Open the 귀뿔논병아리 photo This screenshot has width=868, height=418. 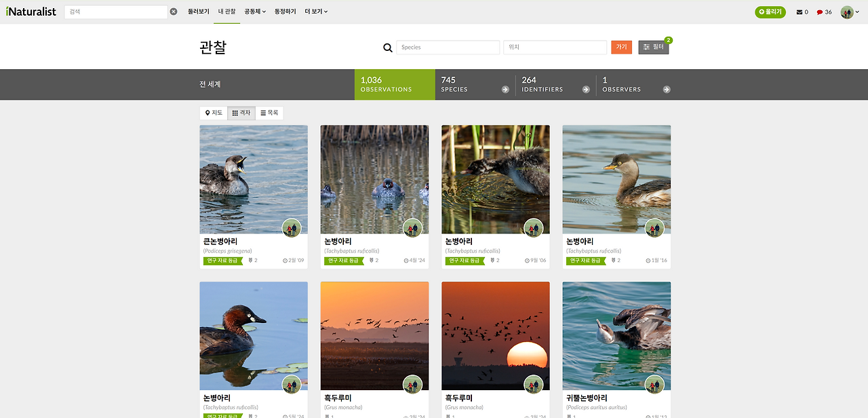[x=616, y=336]
